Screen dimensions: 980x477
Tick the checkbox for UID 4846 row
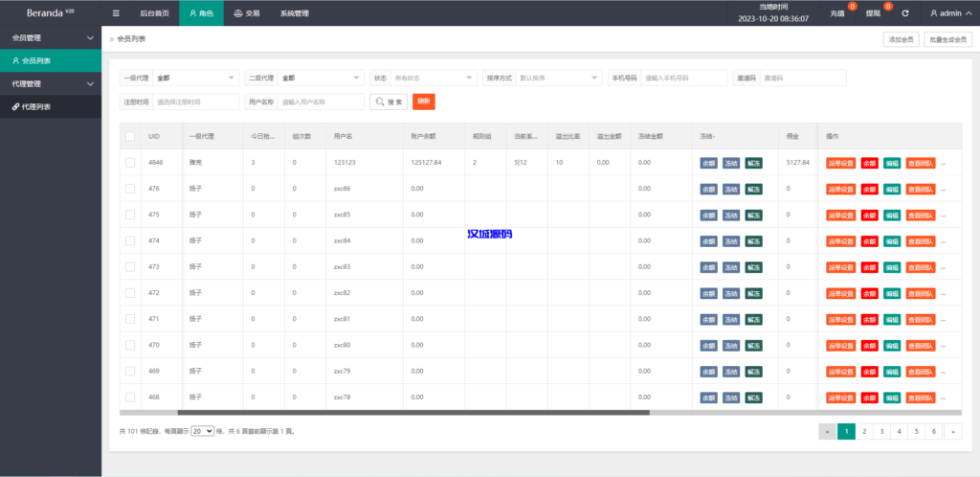(130, 163)
